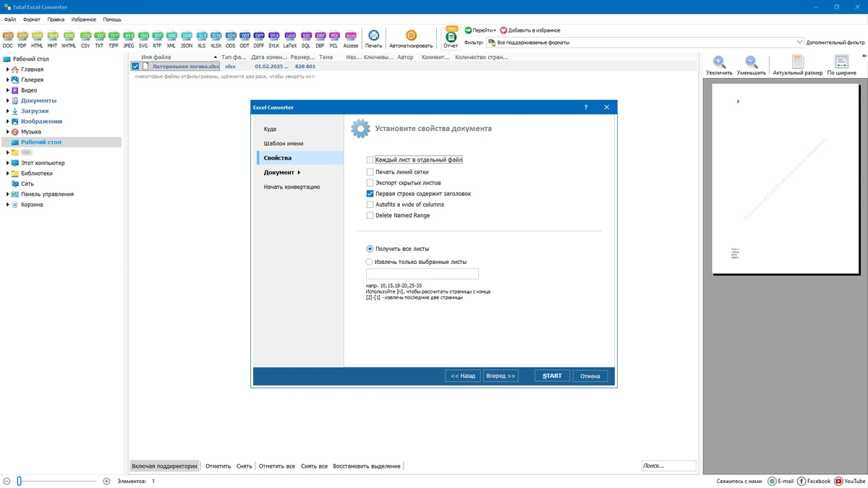868x488 pixels.
Task: Expand the Этот компьютер tree node
Action: pos(7,163)
